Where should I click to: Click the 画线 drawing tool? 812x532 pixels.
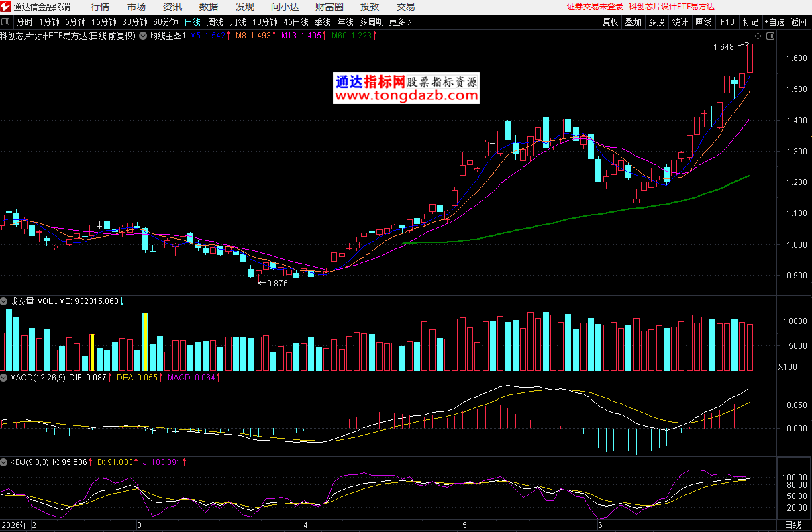[704, 22]
